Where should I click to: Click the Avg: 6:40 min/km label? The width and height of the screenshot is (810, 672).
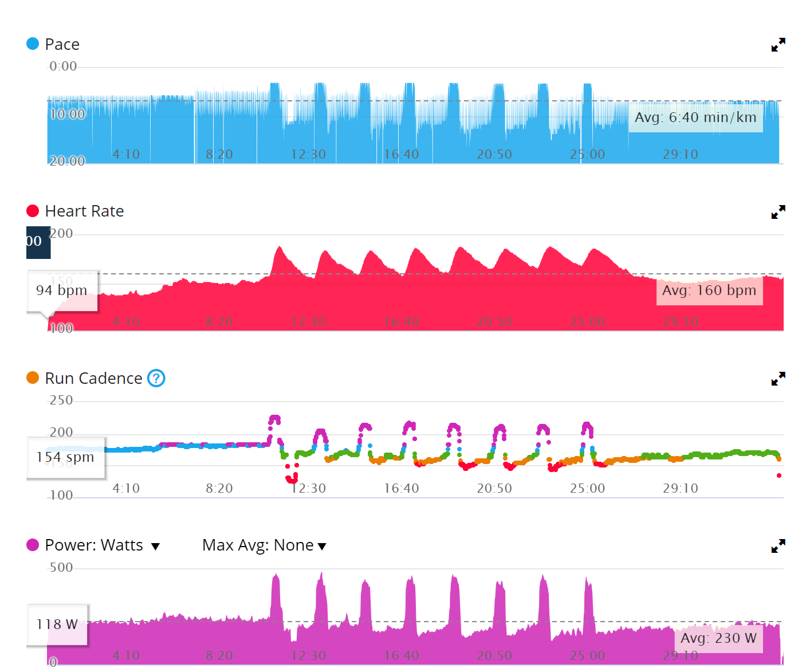point(695,117)
